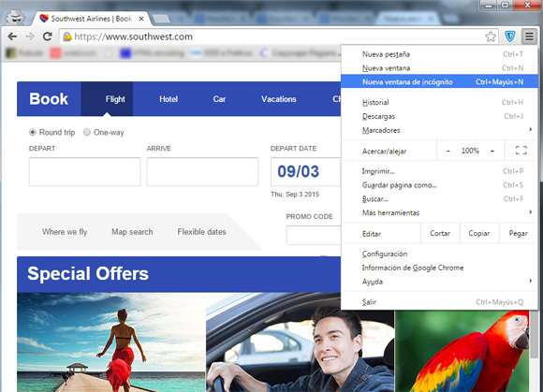This screenshot has height=392, width=543.
Task: Open a new tab with the tab button
Action: [x=161, y=19]
